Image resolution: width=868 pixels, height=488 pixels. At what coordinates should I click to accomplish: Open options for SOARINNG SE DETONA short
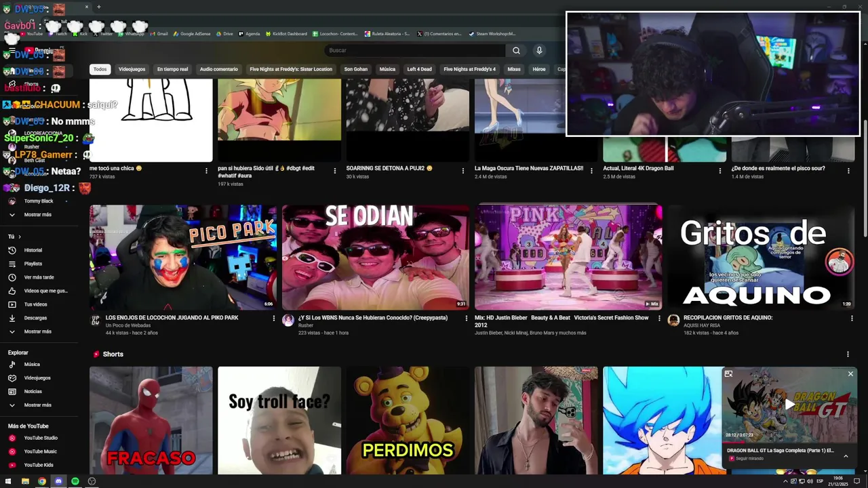(x=463, y=171)
